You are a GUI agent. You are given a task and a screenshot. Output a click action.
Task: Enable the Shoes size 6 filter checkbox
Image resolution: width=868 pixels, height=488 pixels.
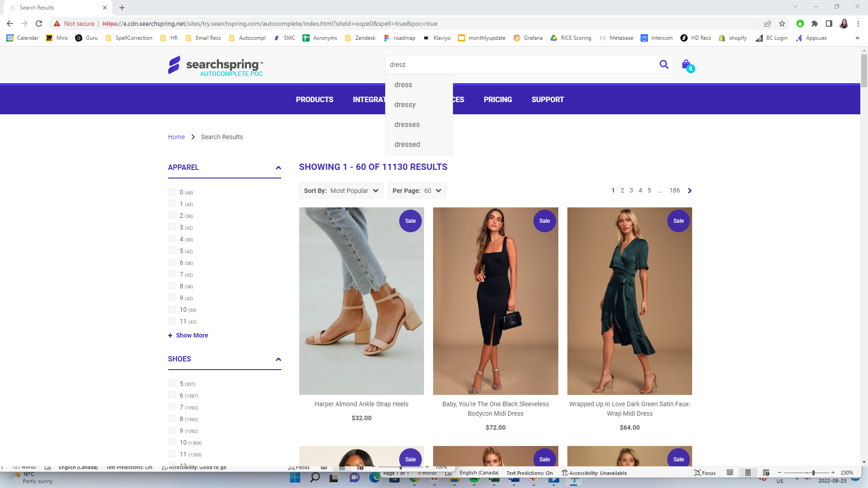click(x=172, y=395)
